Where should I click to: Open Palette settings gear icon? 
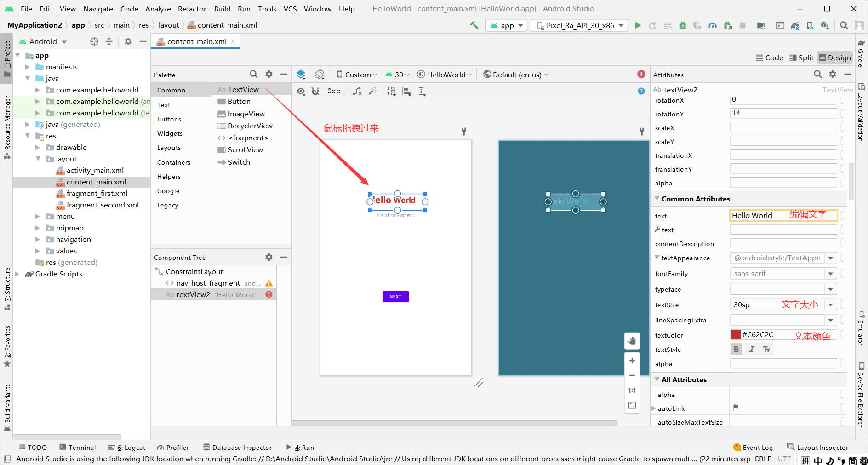[x=269, y=74]
